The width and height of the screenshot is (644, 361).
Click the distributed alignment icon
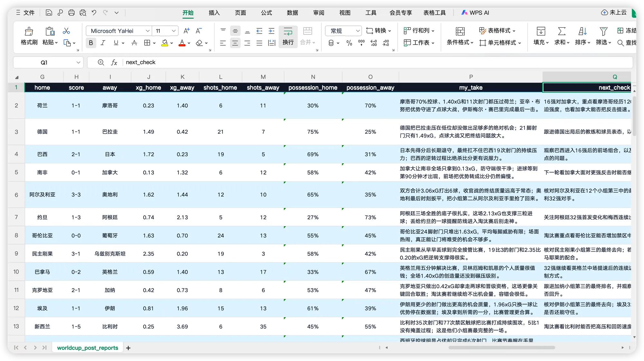(272, 43)
